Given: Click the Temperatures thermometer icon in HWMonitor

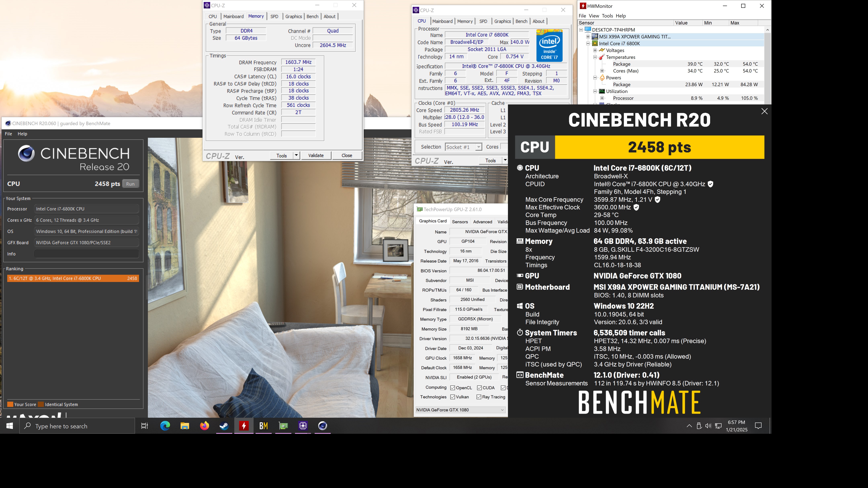Looking at the screenshot, I should (x=602, y=57).
